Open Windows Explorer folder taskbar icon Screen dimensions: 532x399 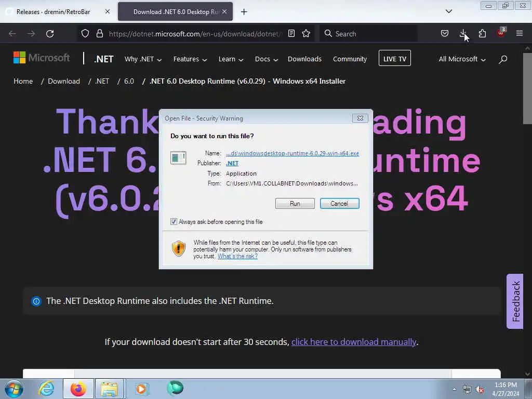(x=109, y=389)
